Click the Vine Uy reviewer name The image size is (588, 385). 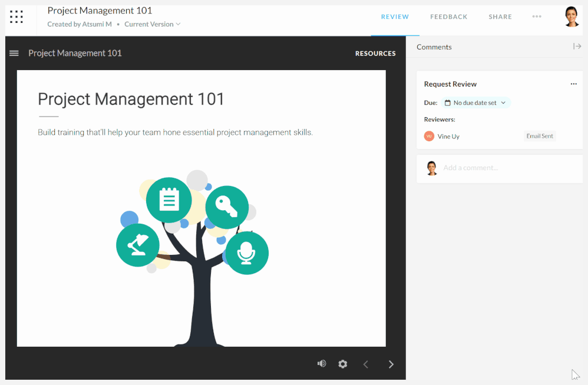(x=448, y=137)
